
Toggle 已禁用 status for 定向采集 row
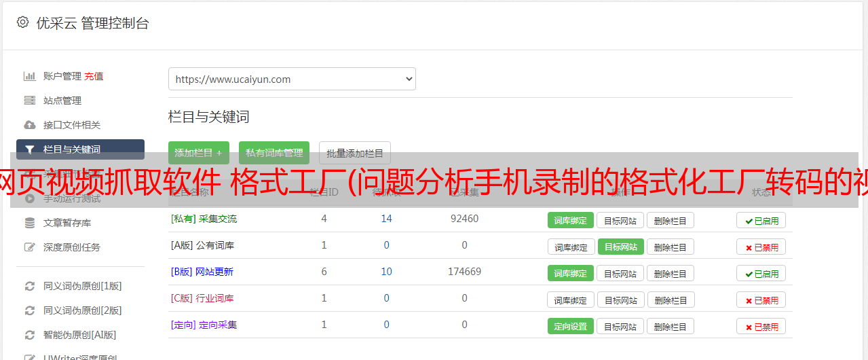pos(761,326)
